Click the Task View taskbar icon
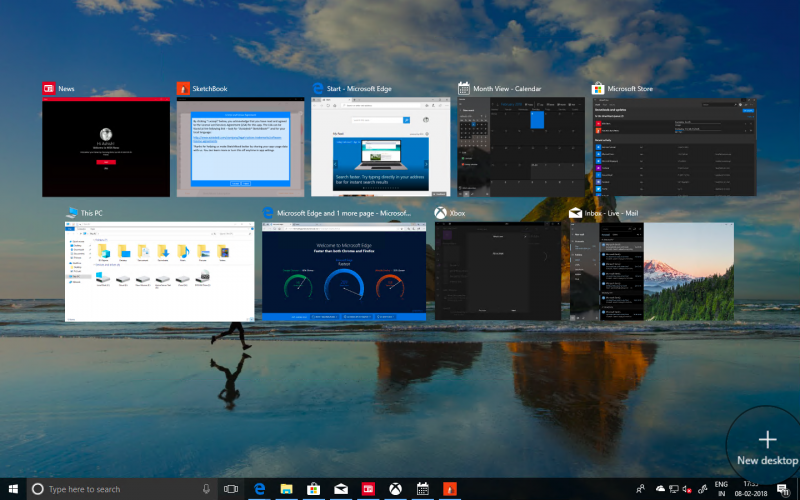Screen dimensions: 800x500 (x=231, y=489)
